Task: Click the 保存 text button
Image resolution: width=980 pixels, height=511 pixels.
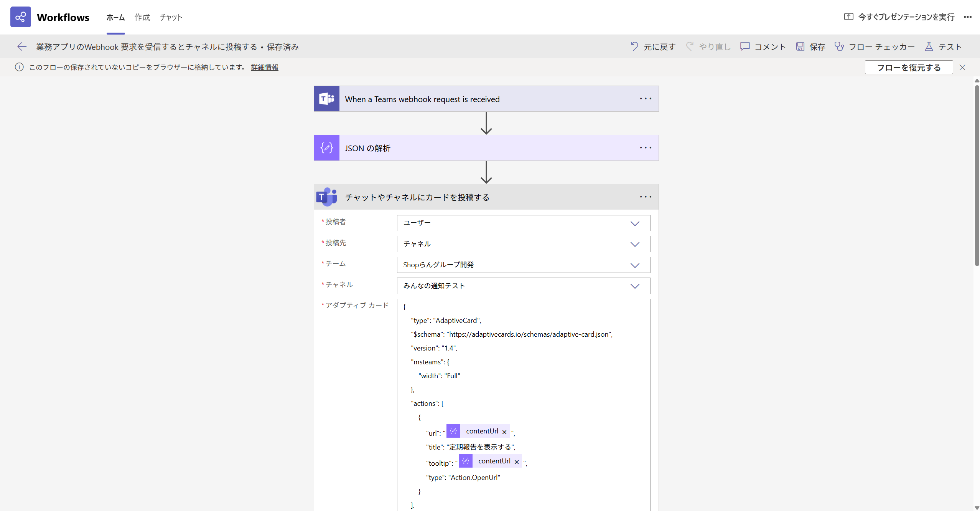Action: coord(817,47)
